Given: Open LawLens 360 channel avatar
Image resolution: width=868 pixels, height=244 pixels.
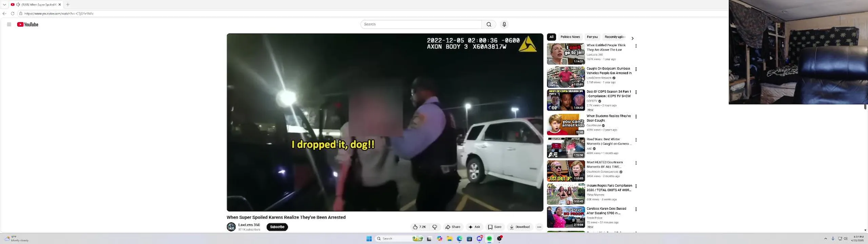Looking at the screenshot, I should point(231,227).
